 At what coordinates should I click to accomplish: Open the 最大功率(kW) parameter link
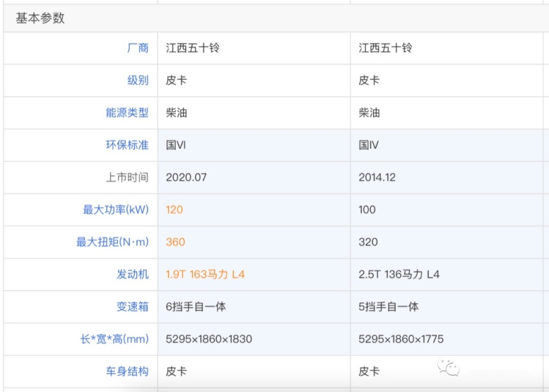tap(116, 209)
